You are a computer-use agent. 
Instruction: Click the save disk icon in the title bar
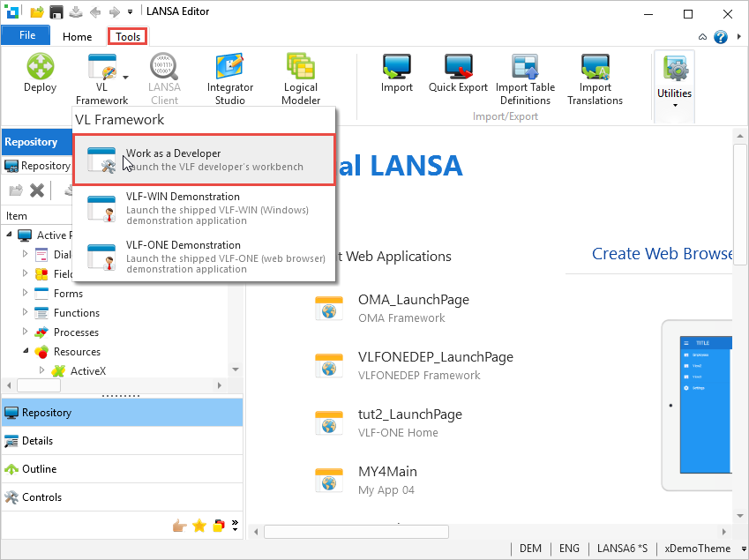[56, 12]
